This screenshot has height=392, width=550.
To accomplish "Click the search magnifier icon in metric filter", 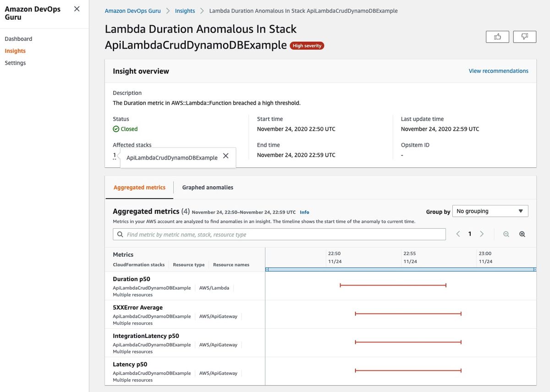I will (120, 234).
